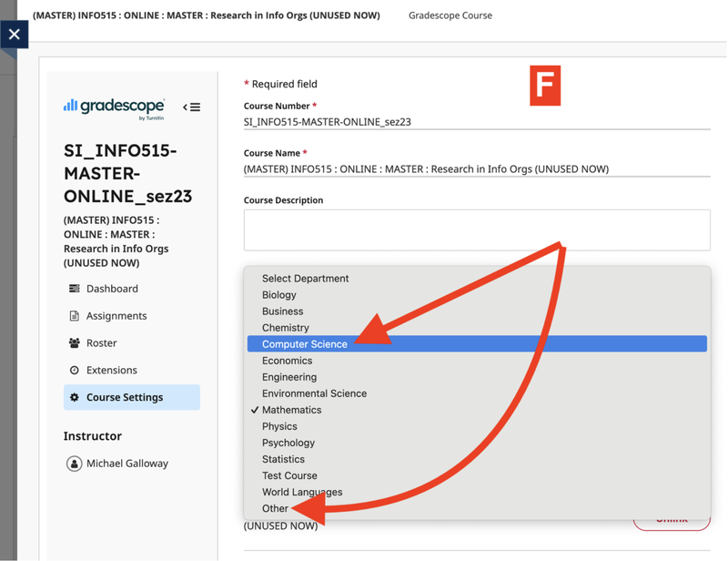
Task: Pick the checked Mathematics option
Action: tap(291, 410)
